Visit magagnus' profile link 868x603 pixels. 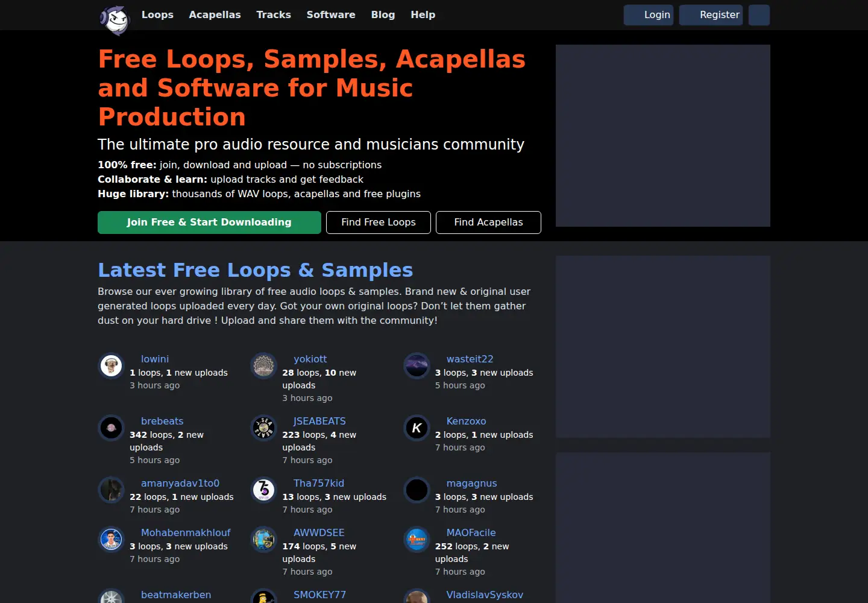pyautogui.click(x=471, y=483)
